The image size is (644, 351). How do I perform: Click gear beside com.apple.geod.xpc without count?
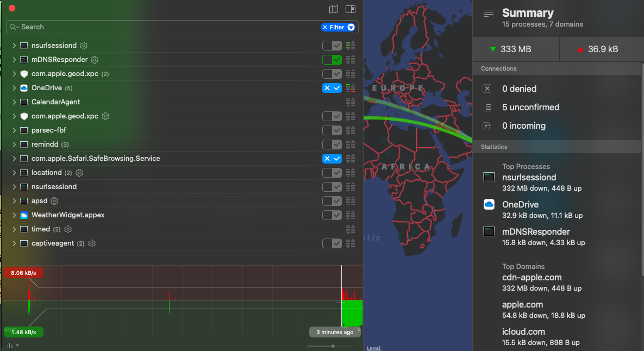105,116
